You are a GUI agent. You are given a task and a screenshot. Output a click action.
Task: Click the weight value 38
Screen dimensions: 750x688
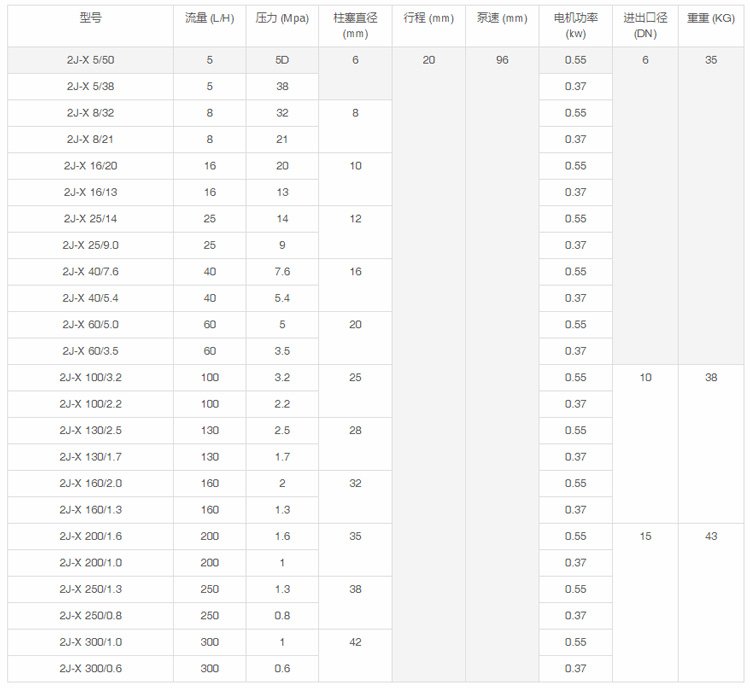(x=711, y=378)
